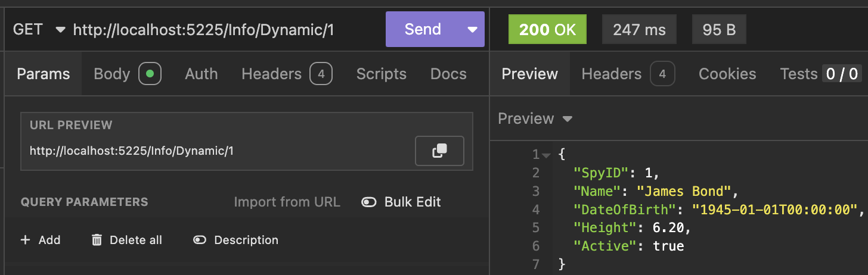The width and height of the screenshot is (868, 275).
Task: Click the trash icon to delete all
Action: point(97,240)
